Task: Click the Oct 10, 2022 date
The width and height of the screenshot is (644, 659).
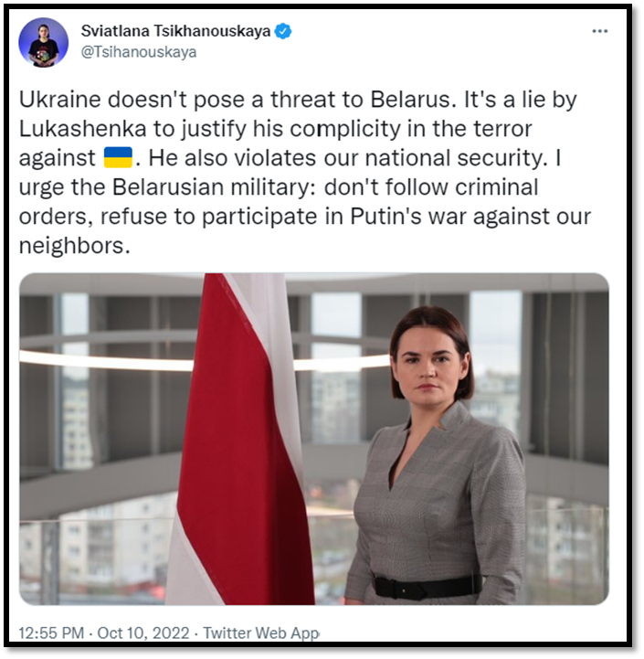Action: tap(143, 632)
